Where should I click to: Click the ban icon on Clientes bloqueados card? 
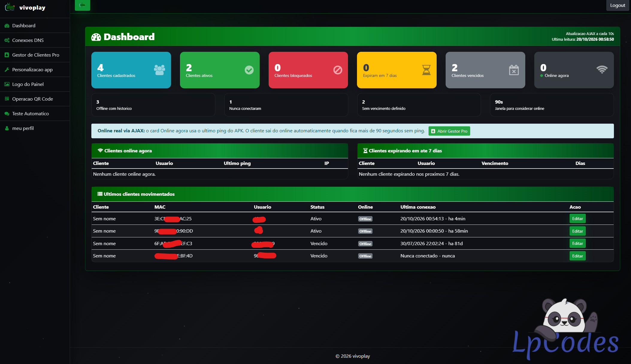coord(338,70)
